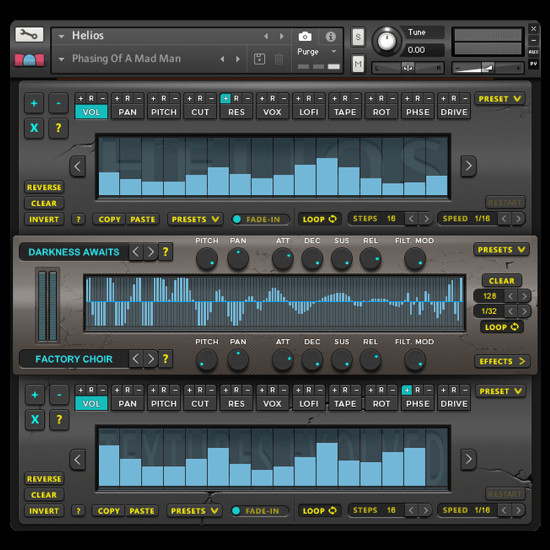This screenshot has height=550, width=550.
Task: Save preset with floppy disk icon
Action: point(259,59)
